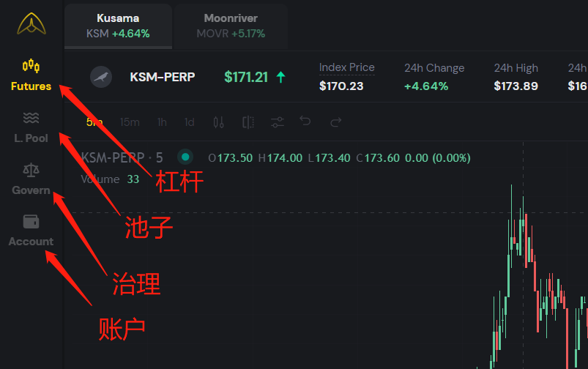Viewport: 588px width, 369px height.
Task: Click the KSM bird token icon
Action: pos(101,77)
